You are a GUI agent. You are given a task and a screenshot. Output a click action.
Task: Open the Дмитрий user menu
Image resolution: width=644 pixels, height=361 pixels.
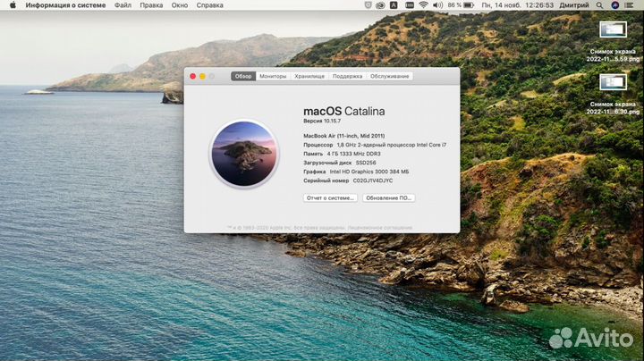click(x=573, y=5)
